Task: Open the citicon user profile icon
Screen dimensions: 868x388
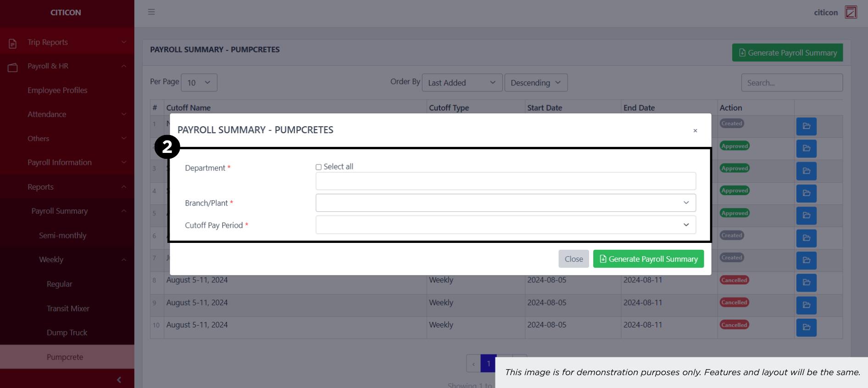Action: 851,12
